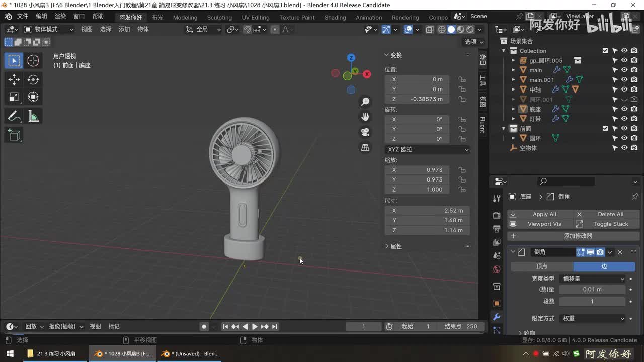Open the 文件 menu
Image resolution: width=644 pixels, height=362 pixels.
(x=23, y=17)
